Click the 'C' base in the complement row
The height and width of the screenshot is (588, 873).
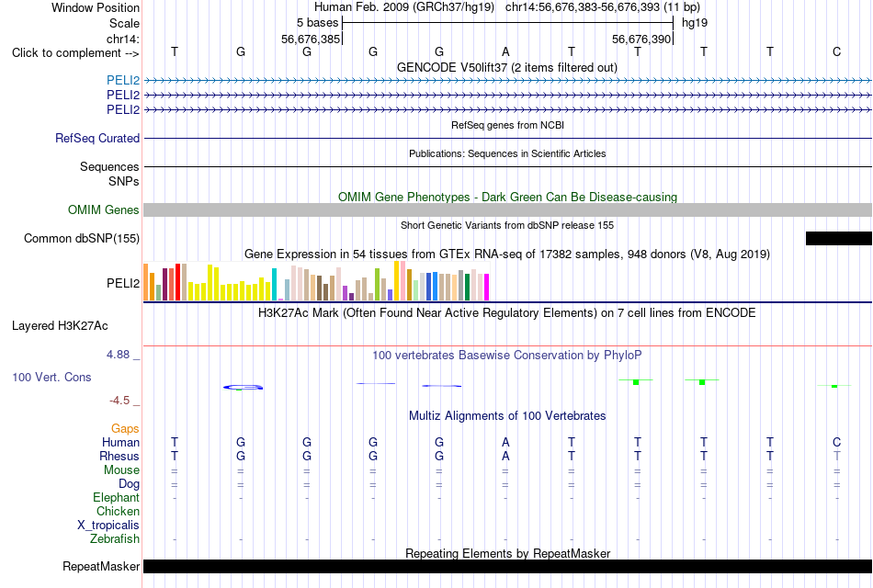coord(836,51)
